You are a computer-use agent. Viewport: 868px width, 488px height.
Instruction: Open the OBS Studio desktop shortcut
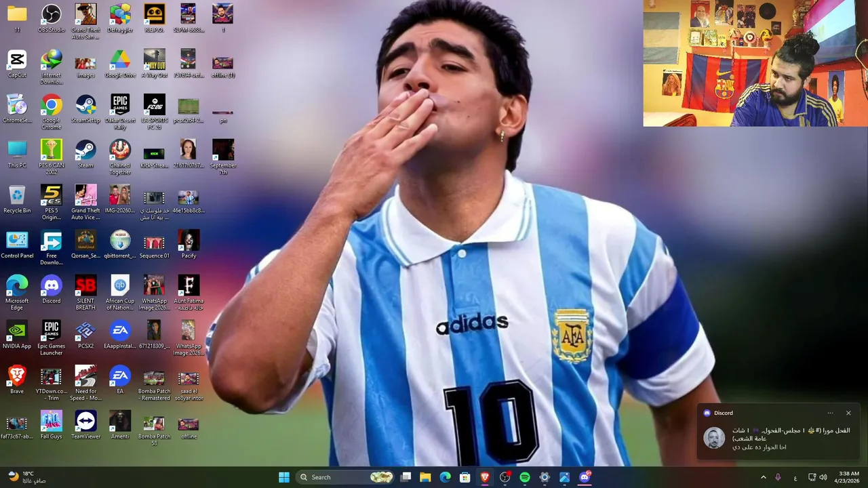(x=51, y=18)
